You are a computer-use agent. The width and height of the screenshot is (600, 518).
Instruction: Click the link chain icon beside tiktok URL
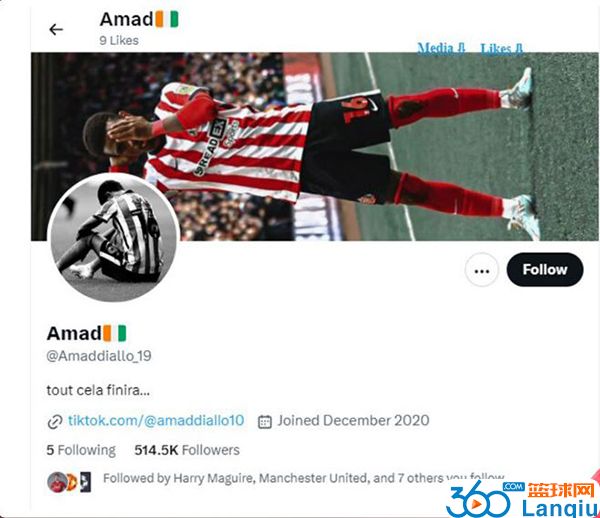coord(55,422)
